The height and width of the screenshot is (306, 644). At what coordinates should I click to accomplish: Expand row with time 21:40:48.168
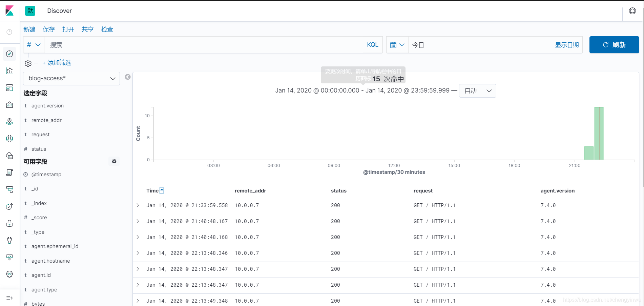click(138, 237)
